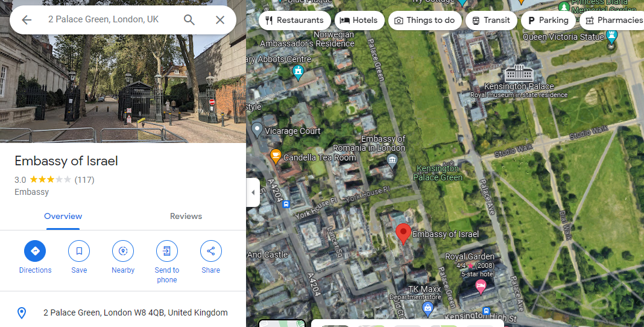Select the Parking chip
This screenshot has width=644, height=327.
[x=548, y=20]
